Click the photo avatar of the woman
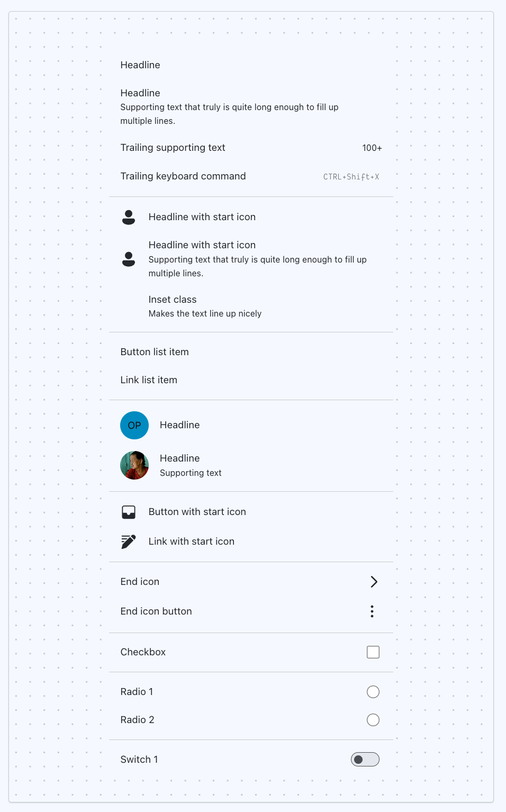Screen dimensions: 506x812 click(x=134, y=465)
